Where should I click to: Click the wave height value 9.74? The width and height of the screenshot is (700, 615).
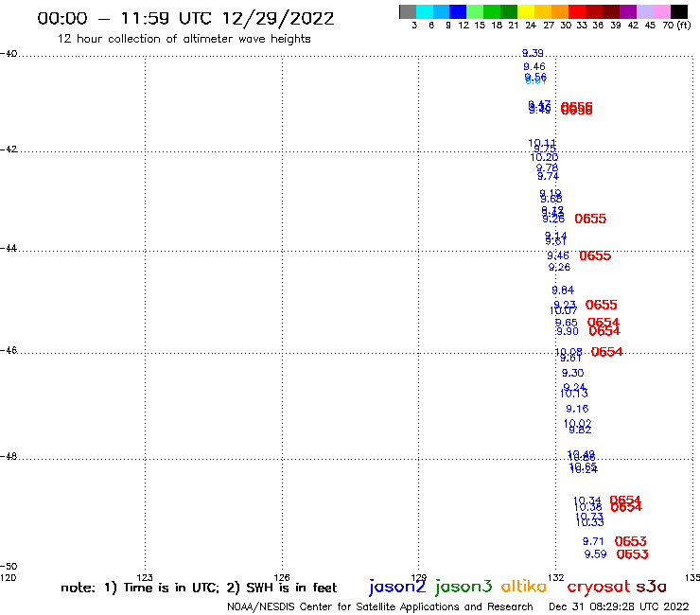[548, 176]
